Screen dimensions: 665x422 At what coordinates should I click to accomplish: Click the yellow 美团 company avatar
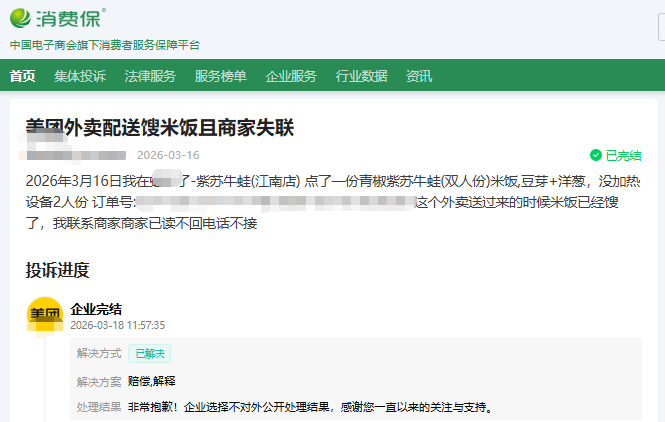[x=44, y=316]
